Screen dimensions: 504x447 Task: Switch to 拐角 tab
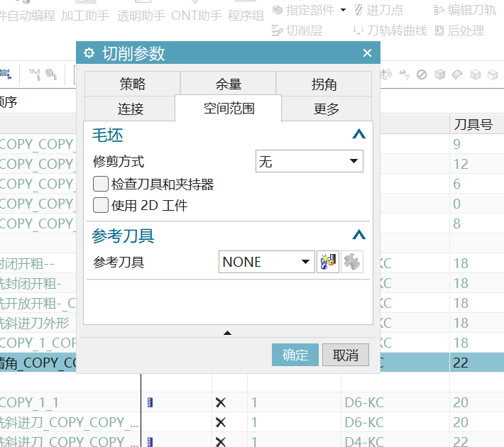click(324, 84)
